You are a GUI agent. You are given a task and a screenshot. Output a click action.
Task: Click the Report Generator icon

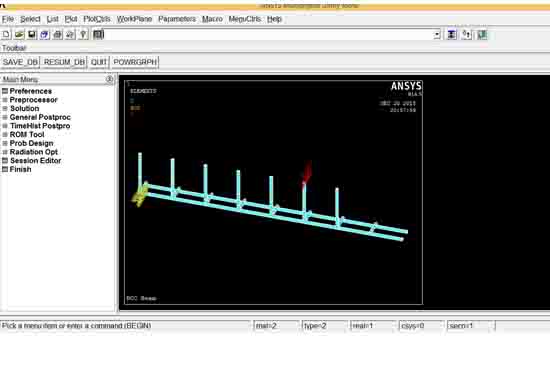70,34
